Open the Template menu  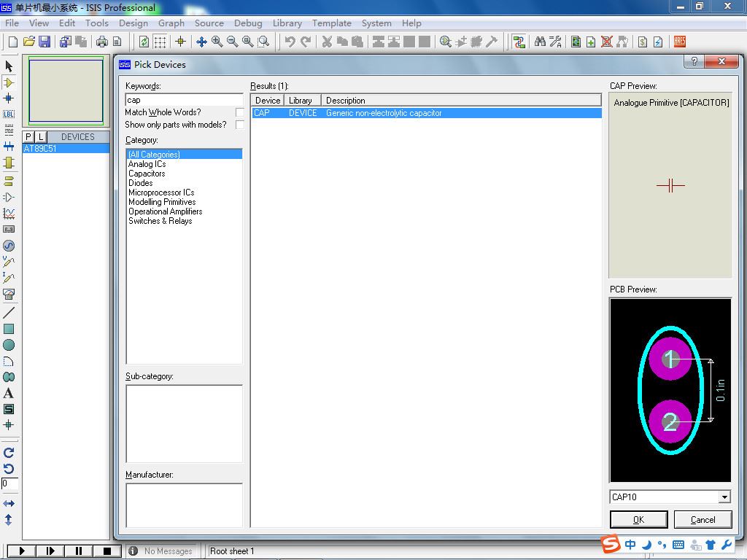click(332, 23)
